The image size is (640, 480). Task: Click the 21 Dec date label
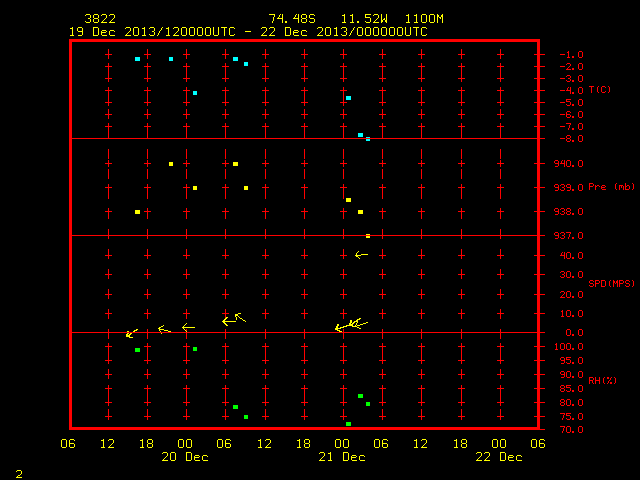[342, 457]
